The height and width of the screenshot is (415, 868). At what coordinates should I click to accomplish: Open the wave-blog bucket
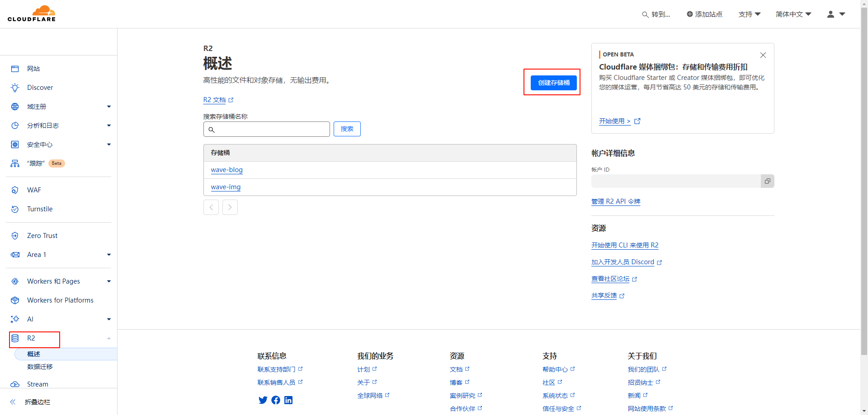tap(226, 170)
